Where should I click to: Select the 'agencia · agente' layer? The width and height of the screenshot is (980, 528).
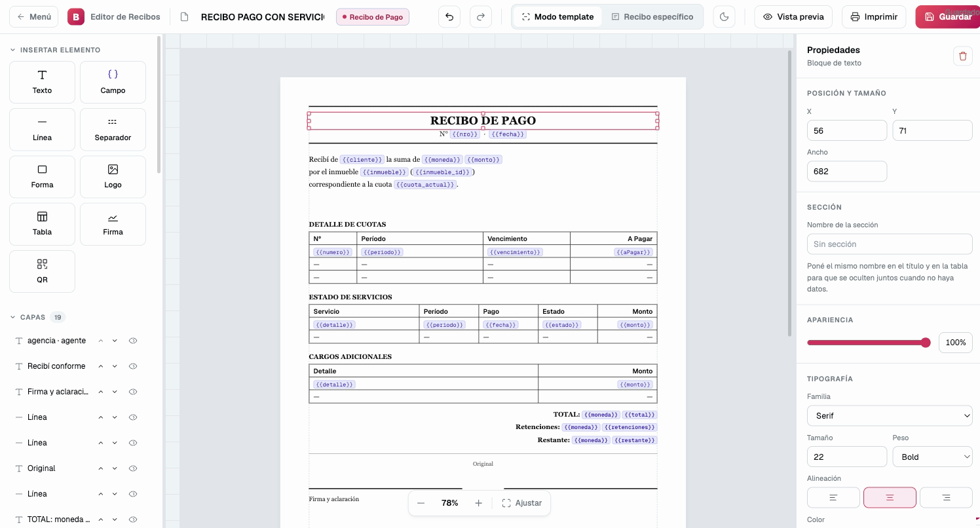(56, 341)
